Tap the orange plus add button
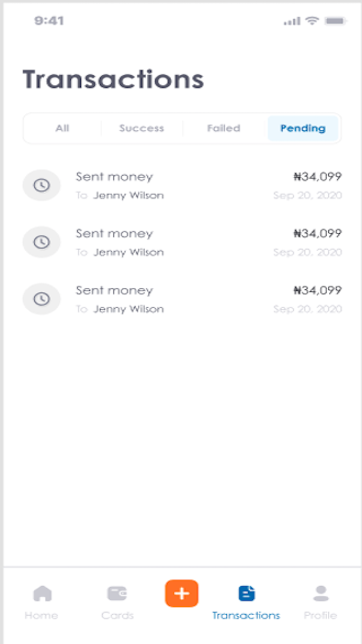This screenshot has width=362, height=644. (182, 593)
